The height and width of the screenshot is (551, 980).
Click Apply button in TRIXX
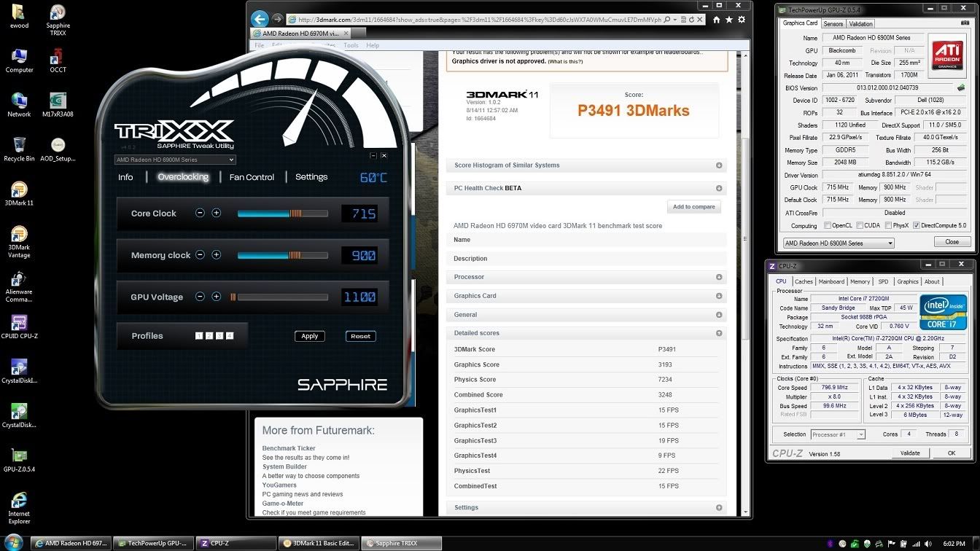click(x=310, y=336)
